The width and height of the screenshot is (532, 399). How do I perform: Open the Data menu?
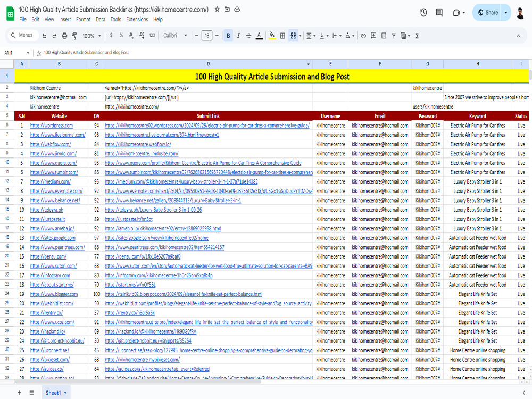click(101, 19)
